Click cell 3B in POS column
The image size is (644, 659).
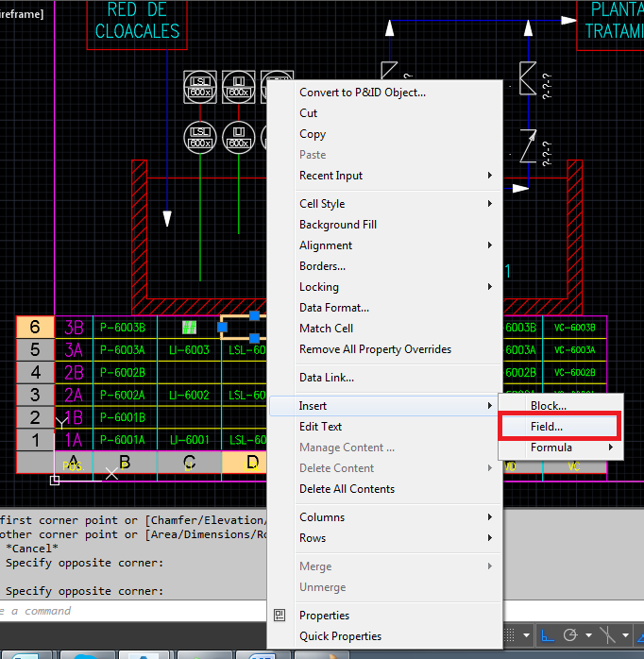74,328
